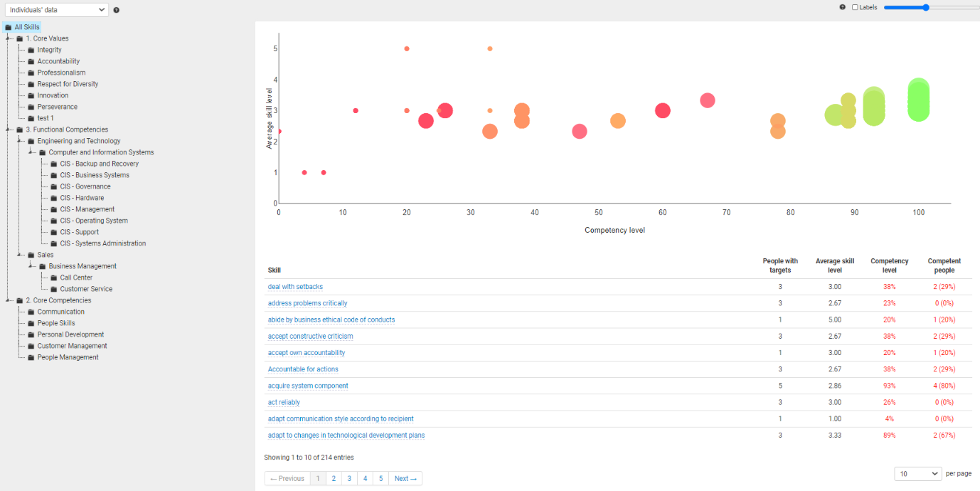
Task: Click the People Management folder icon
Action: click(31, 357)
